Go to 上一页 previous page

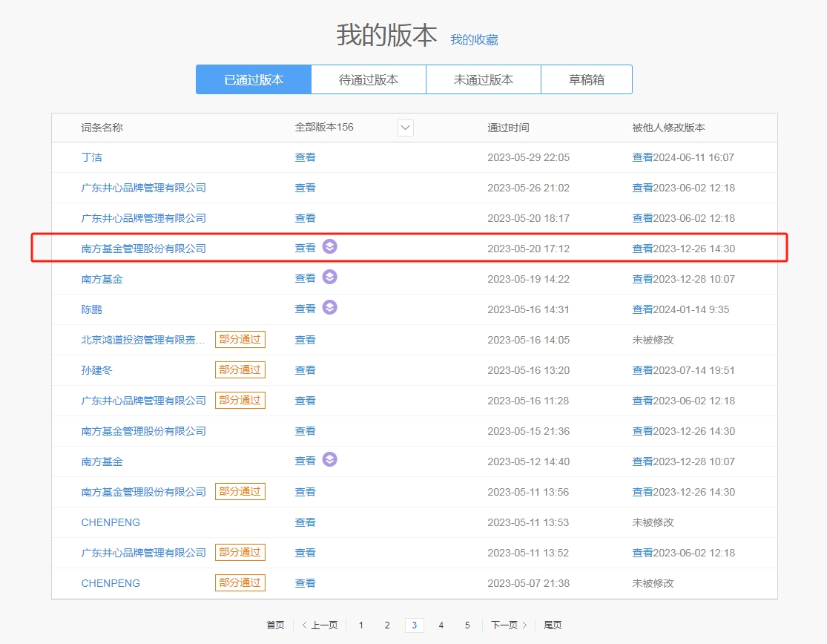point(320,625)
